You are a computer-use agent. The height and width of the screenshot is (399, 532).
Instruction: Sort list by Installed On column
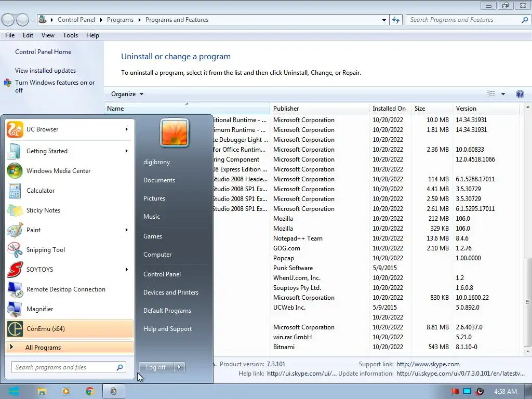pyautogui.click(x=390, y=109)
